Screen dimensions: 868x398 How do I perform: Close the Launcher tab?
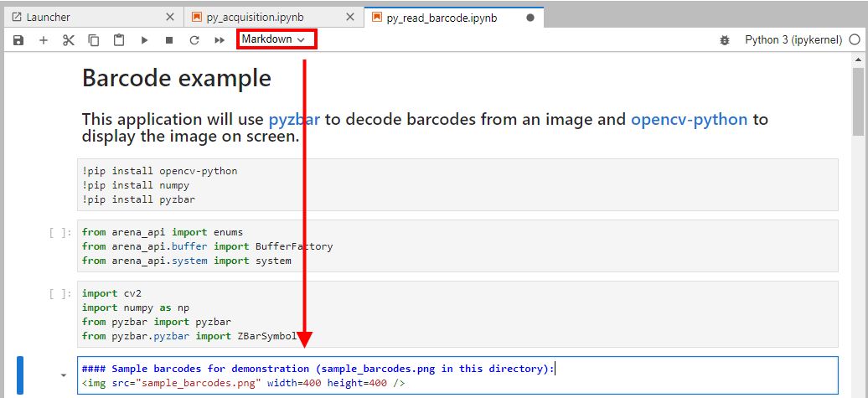click(x=170, y=17)
